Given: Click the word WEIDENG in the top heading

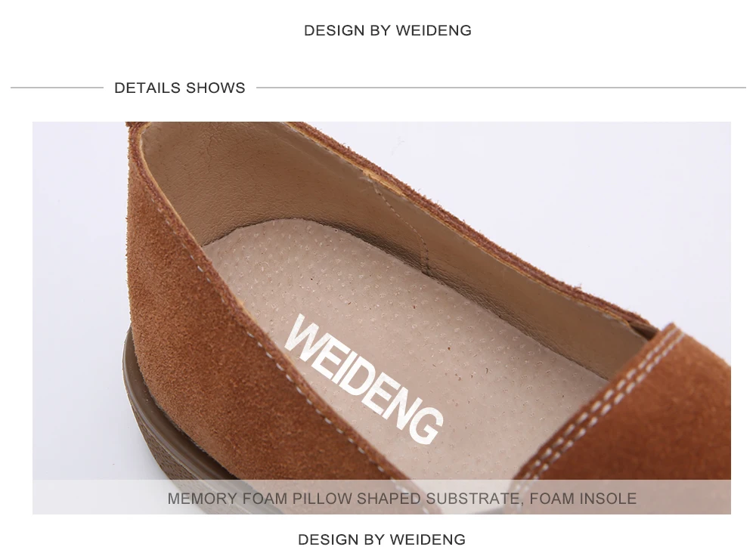Looking at the screenshot, I should point(433,30).
